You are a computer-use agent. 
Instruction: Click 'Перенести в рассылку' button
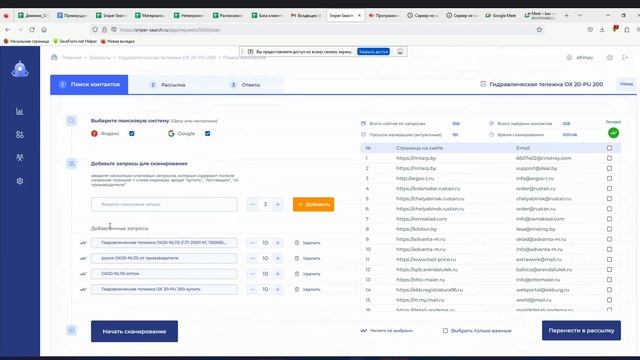[x=581, y=330]
